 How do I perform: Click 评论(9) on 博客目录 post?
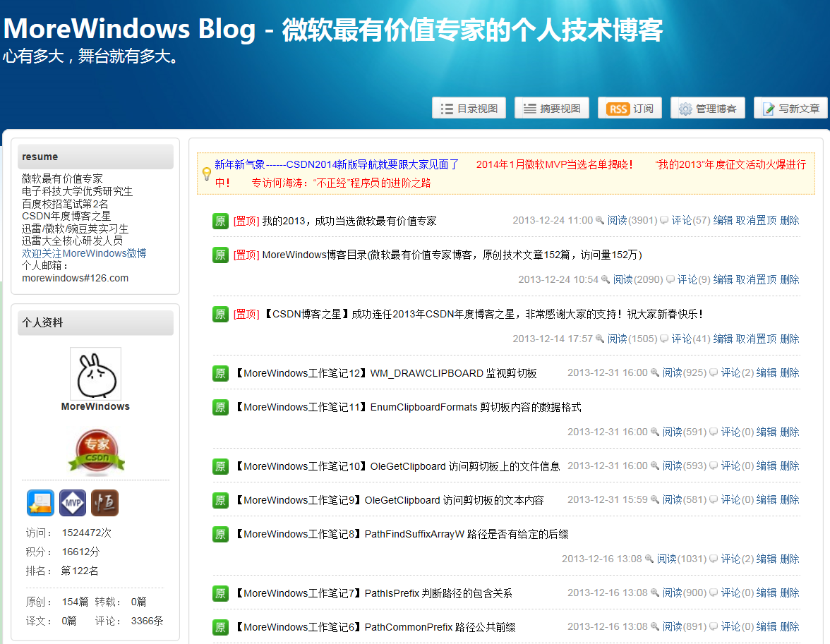(x=693, y=279)
